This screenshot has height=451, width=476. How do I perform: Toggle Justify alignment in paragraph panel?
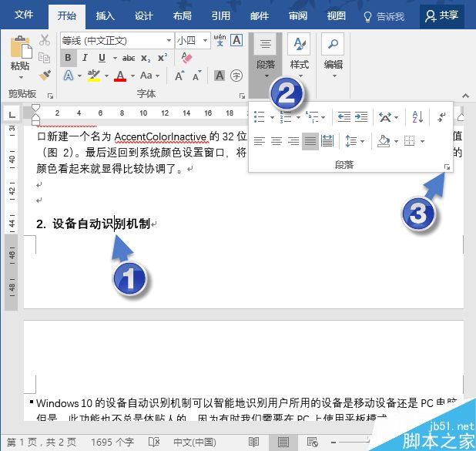(x=310, y=141)
